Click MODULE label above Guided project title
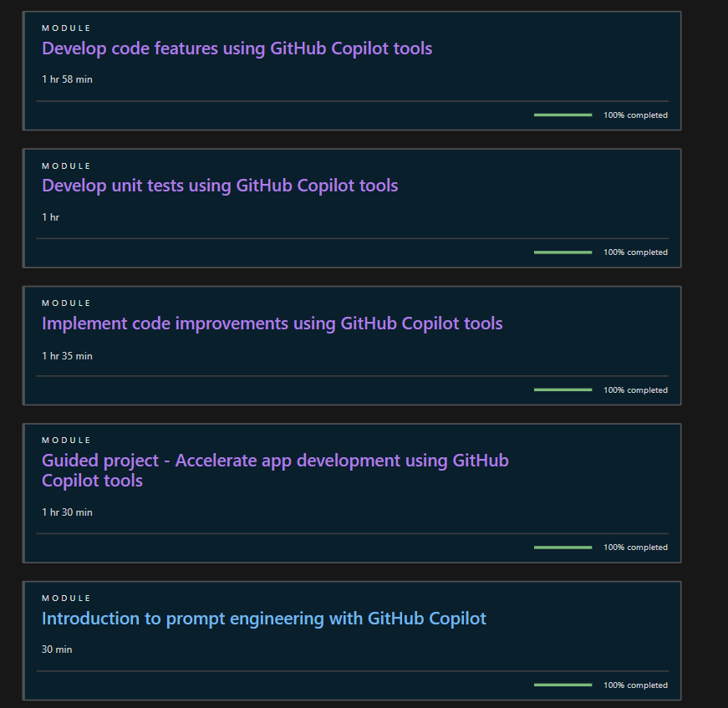The width and height of the screenshot is (728, 708). point(66,441)
